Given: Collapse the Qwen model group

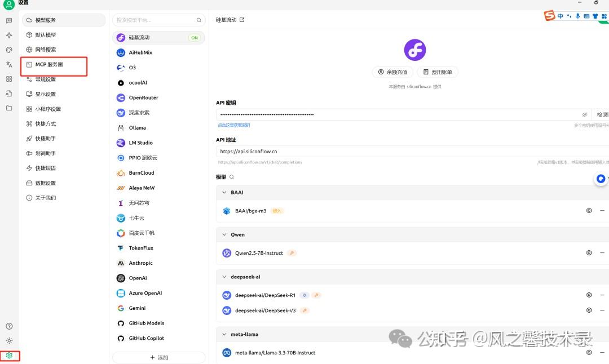Looking at the screenshot, I should (224, 235).
